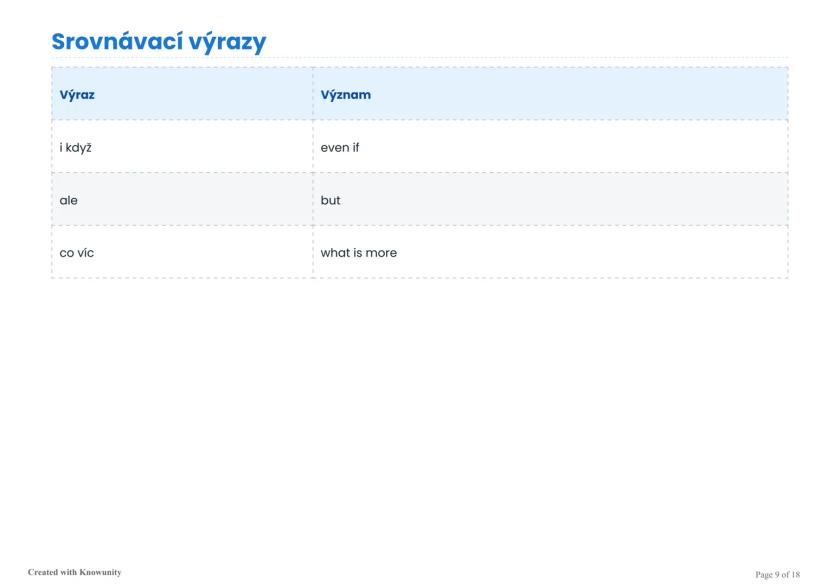
Task: Select the "ale" table cell
Action: (x=69, y=200)
